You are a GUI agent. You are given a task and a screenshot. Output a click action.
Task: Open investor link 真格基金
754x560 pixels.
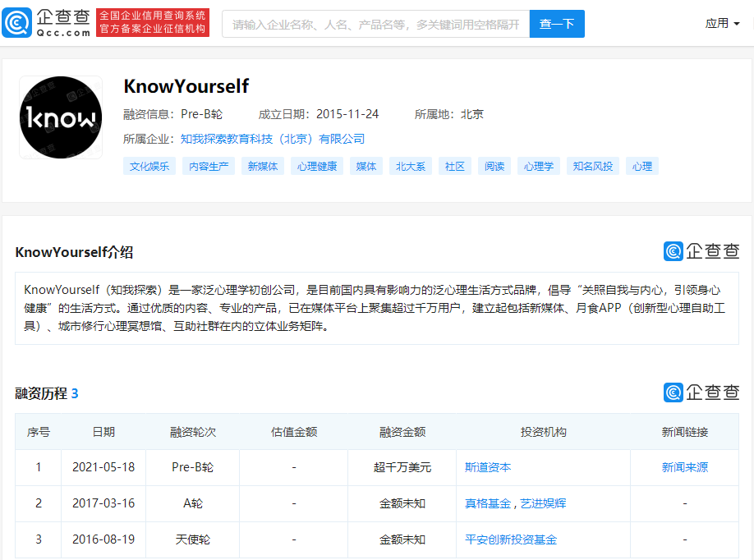pos(488,503)
